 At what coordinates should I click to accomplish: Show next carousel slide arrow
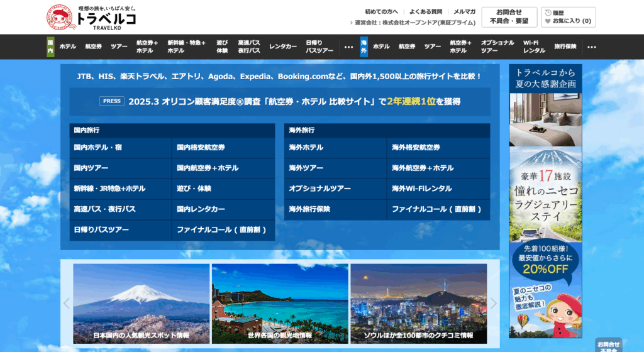coord(493,303)
